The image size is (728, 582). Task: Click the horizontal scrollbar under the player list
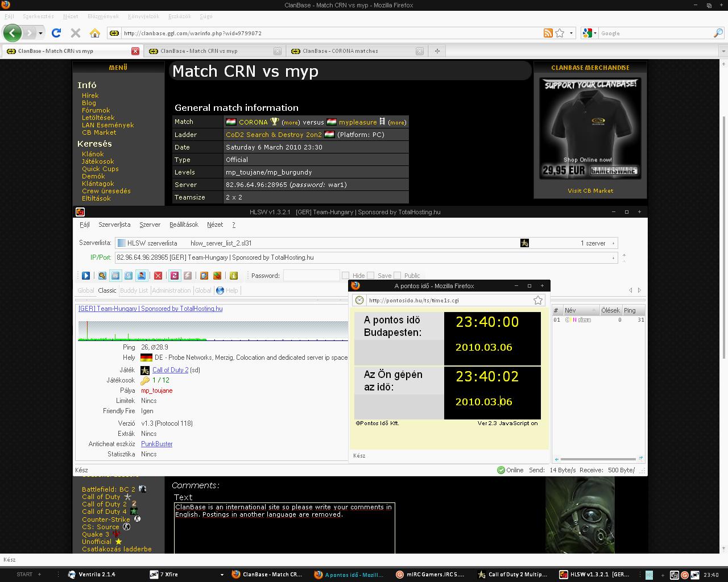pyautogui.click(x=597, y=459)
